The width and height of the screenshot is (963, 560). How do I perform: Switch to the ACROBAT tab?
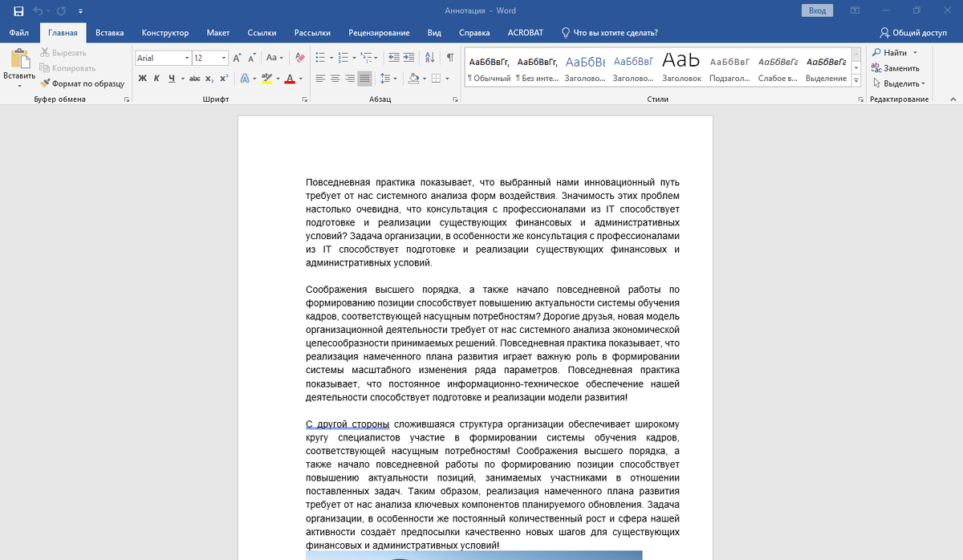point(525,33)
